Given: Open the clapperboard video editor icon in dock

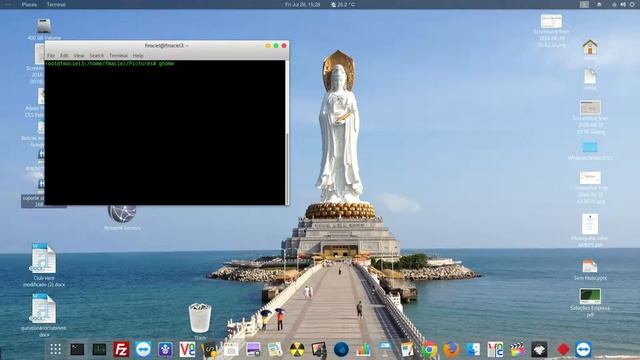Looking at the screenshot, I should click(x=517, y=349).
